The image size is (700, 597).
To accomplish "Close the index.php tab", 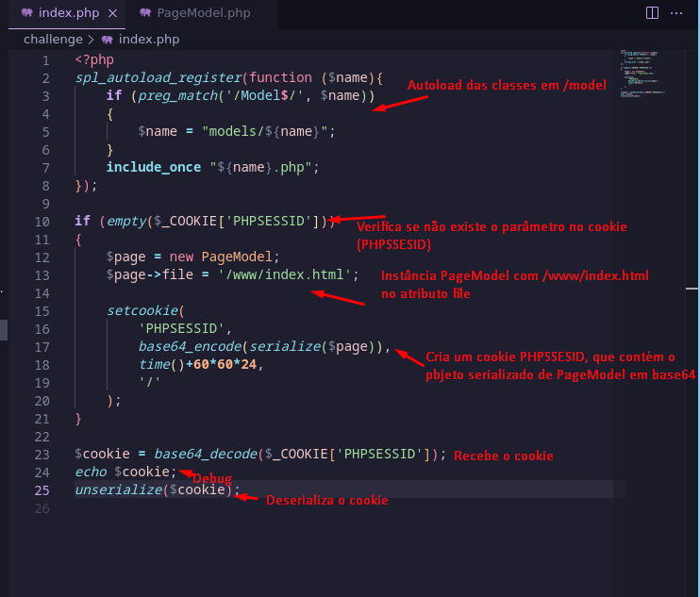I will click(111, 13).
